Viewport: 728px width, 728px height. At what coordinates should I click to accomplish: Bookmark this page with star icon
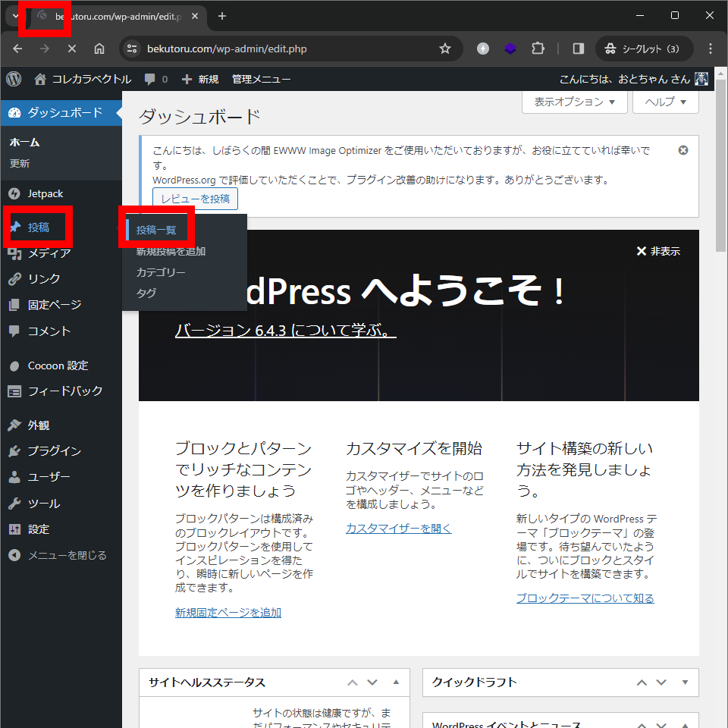(445, 49)
